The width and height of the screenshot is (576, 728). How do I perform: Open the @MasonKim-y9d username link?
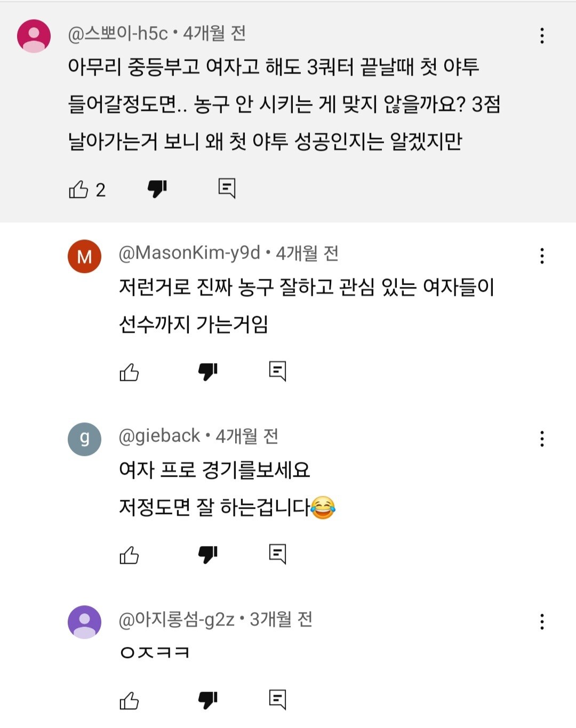tap(189, 253)
